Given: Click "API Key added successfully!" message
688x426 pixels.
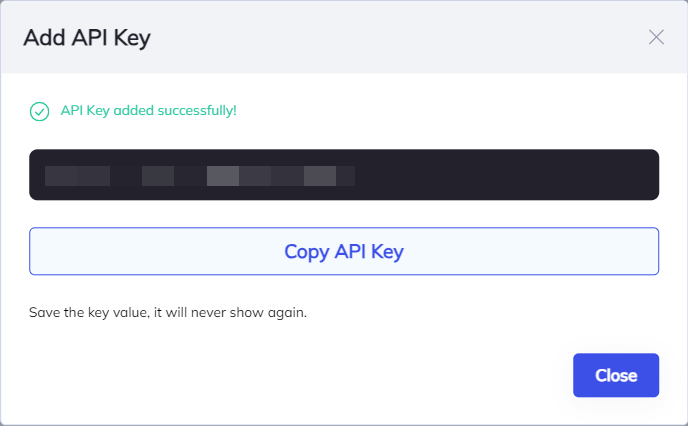Looking at the screenshot, I should tap(148, 110).
